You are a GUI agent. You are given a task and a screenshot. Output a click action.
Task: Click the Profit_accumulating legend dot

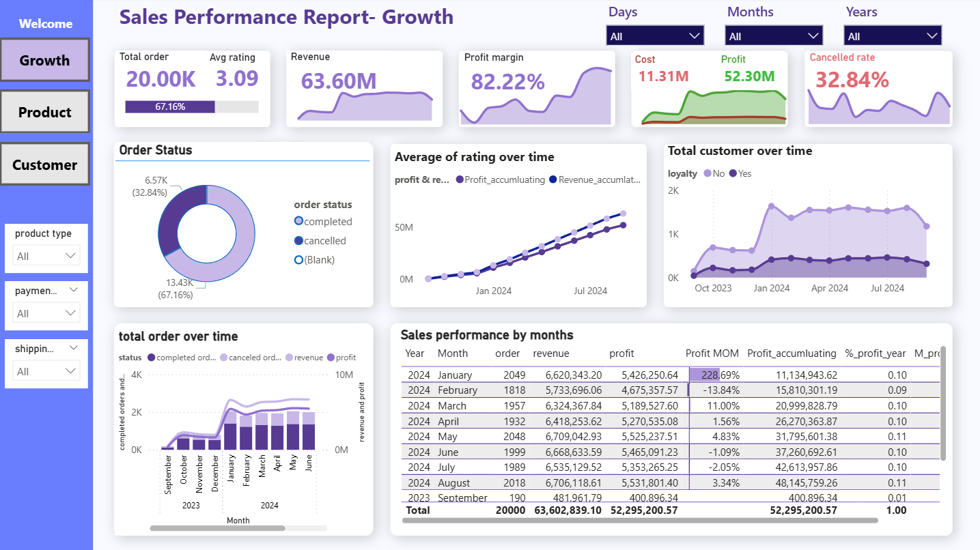[x=460, y=180]
